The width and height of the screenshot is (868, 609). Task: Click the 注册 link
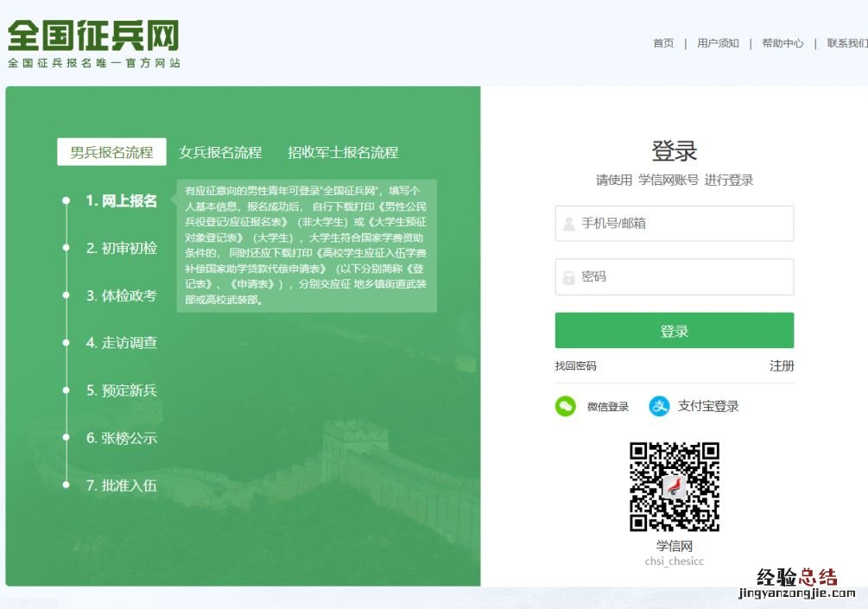782,366
